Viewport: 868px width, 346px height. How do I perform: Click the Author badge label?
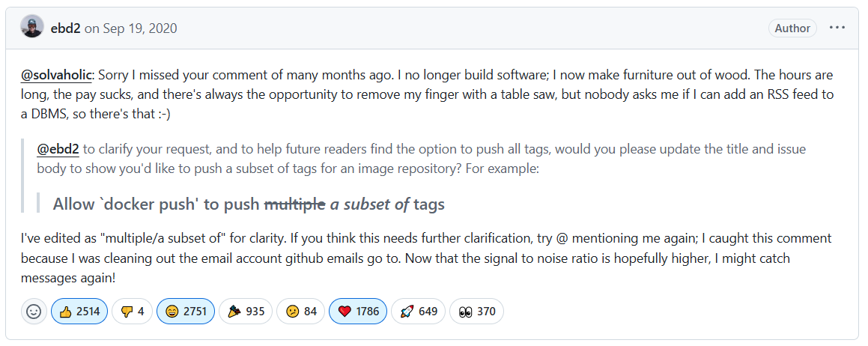792,28
